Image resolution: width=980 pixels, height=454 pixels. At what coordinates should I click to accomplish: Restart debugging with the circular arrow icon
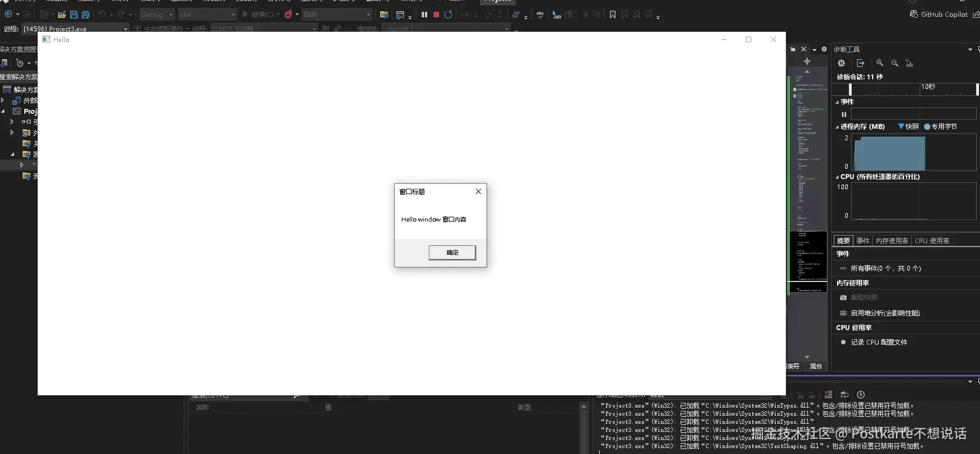(x=448, y=15)
